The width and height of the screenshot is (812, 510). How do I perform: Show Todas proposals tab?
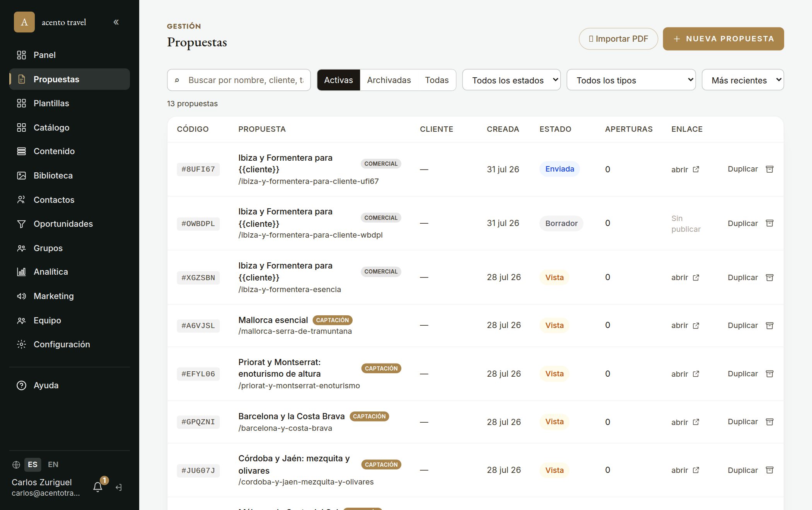tap(437, 80)
